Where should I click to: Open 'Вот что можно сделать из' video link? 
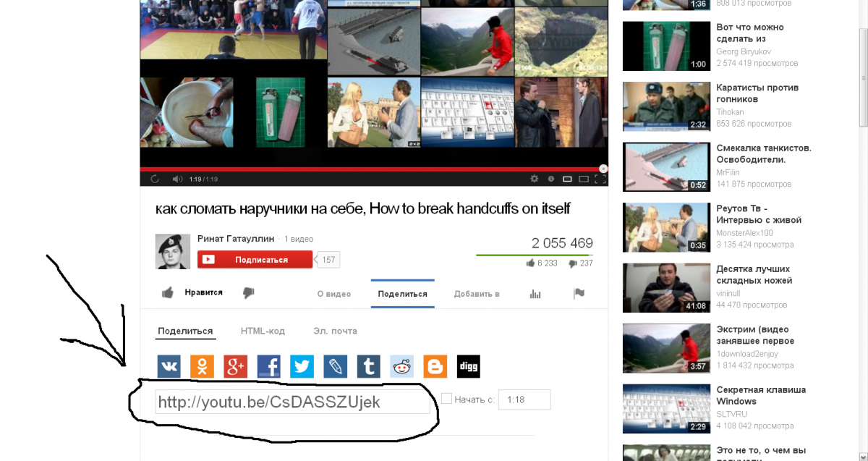pos(750,33)
